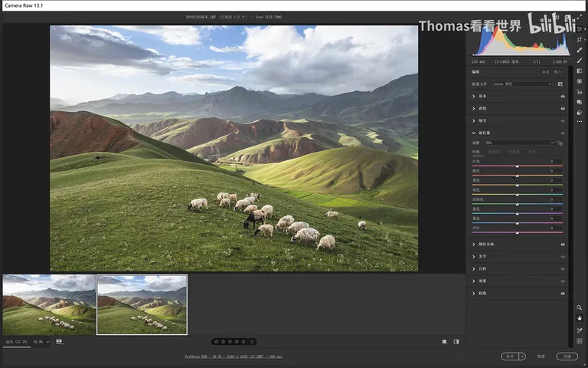This screenshot has width=588, height=368.
Task: Select the first filmstrip thumbnail
Action: [x=49, y=304]
